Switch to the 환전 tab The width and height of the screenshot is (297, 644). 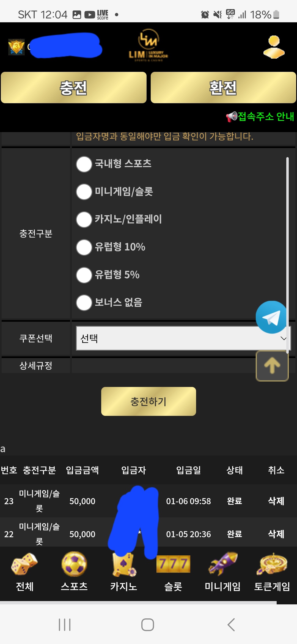point(223,88)
